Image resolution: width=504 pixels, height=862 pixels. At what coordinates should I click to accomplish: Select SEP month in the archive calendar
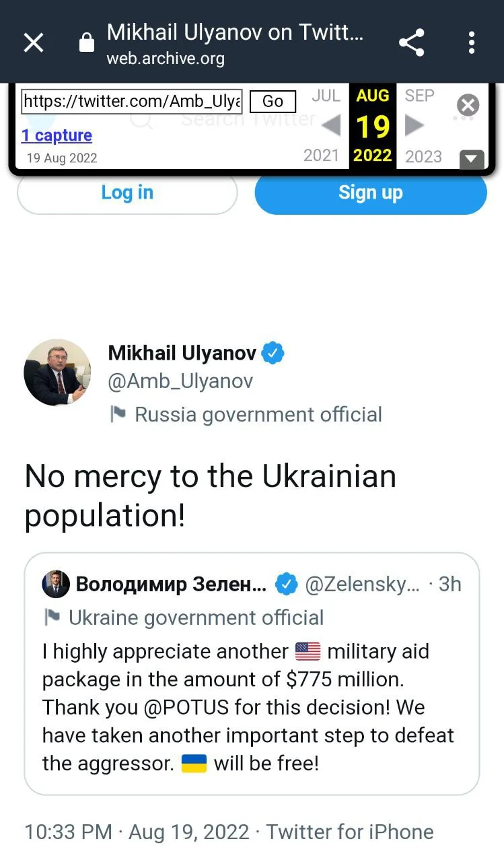[x=419, y=96]
